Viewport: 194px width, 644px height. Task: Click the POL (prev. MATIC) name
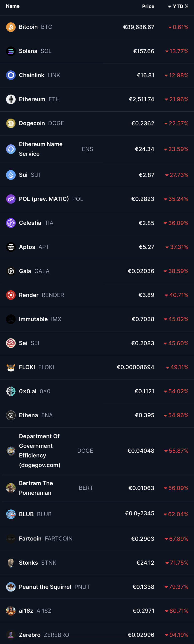tap(44, 199)
